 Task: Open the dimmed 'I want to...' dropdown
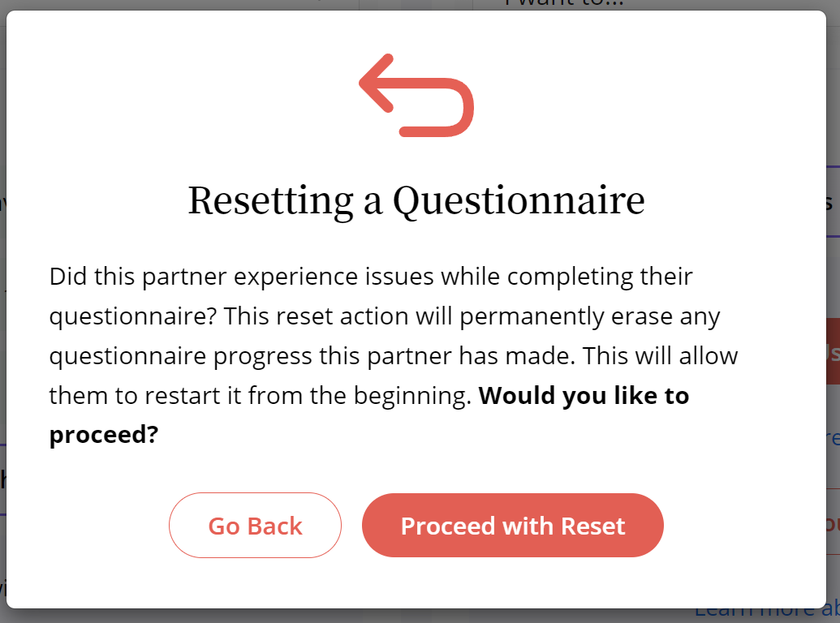565,5
